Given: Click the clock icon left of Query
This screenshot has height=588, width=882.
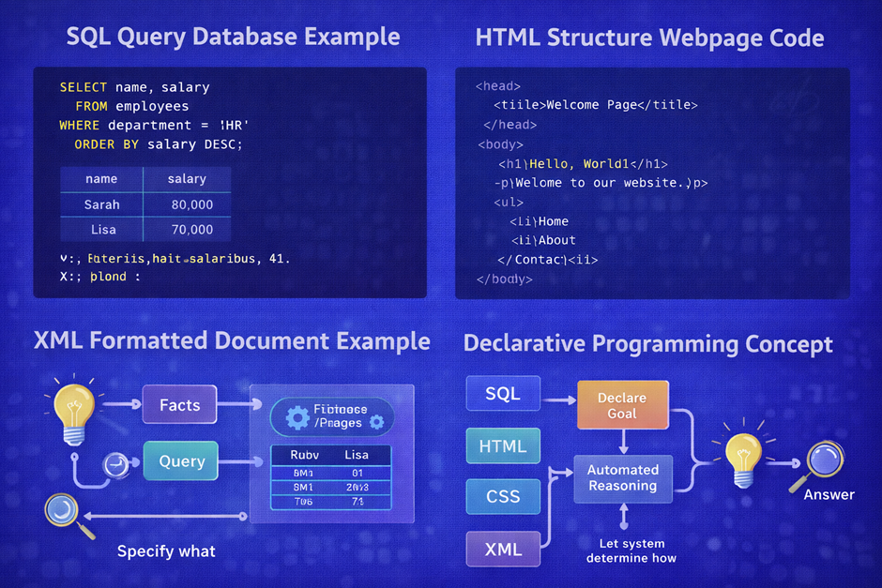Looking at the screenshot, I should point(115,461).
